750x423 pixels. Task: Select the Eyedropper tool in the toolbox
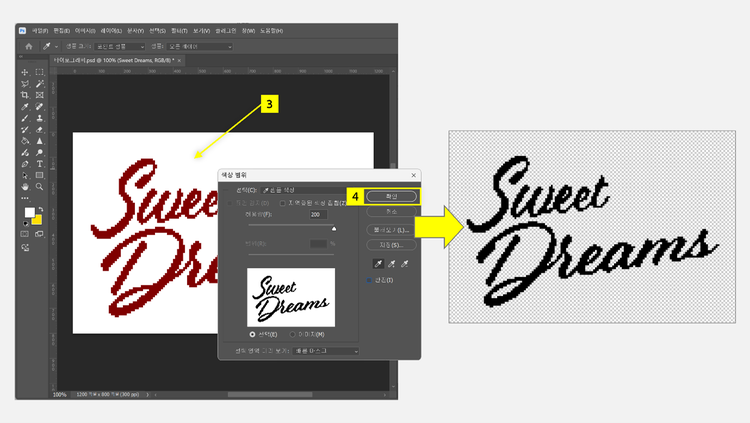pos(25,107)
